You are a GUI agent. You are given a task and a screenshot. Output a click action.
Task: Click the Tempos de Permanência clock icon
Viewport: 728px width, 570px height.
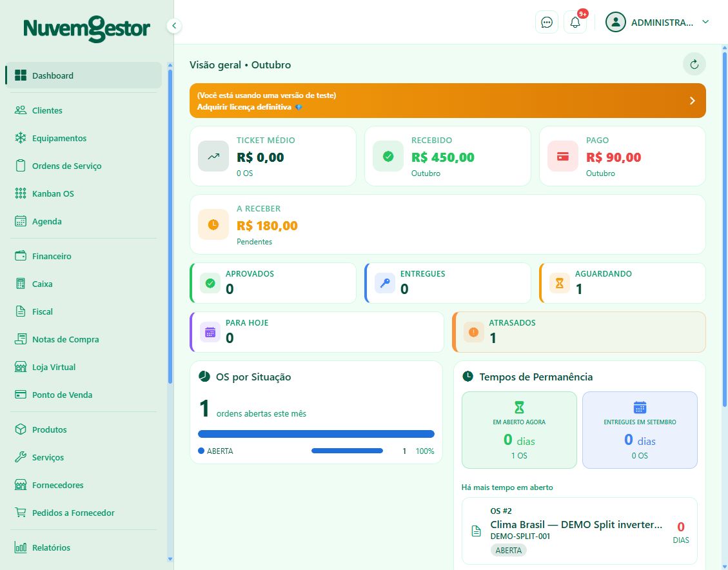[467, 377]
